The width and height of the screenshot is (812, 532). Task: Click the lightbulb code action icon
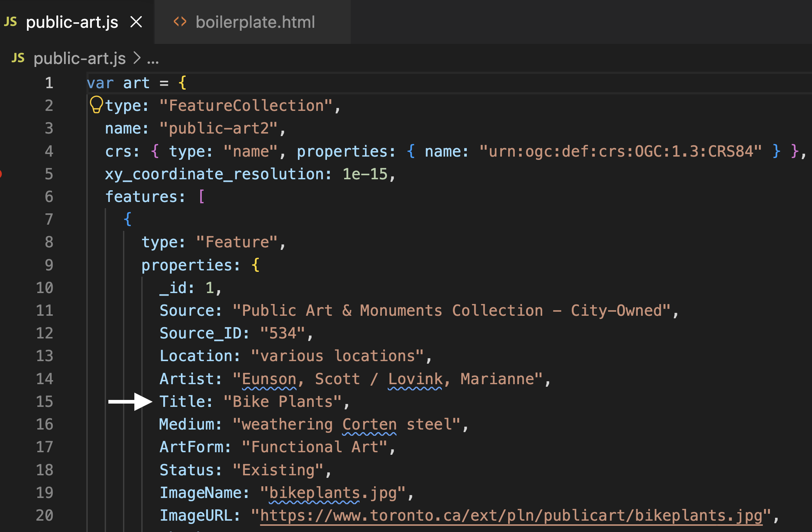pyautogui.click(x=96, y=105)
